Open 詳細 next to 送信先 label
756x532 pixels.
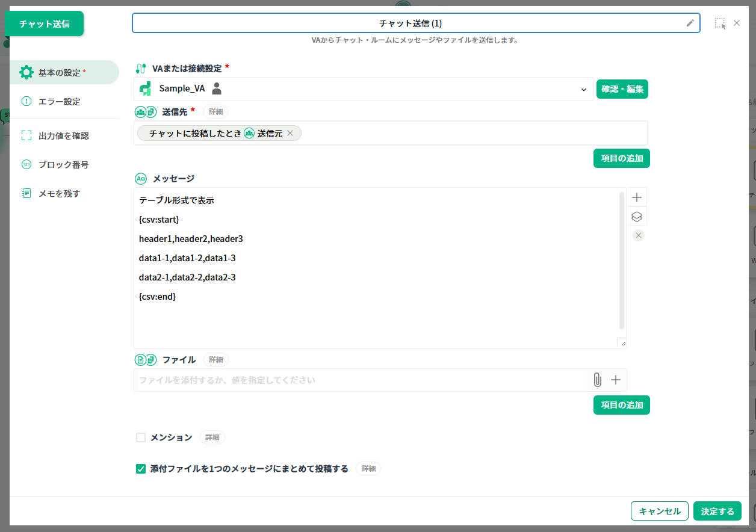pyautogui.click(x=216, y=112)
